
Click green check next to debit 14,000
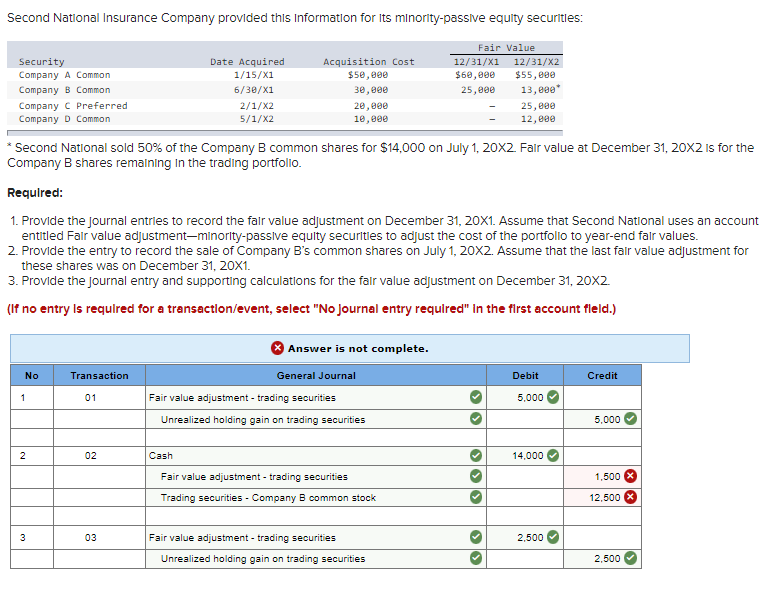553,455
